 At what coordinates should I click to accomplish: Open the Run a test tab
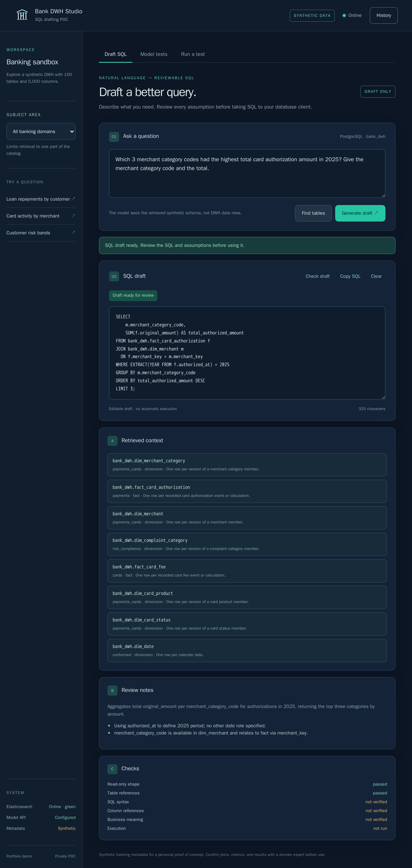(193, 54)
